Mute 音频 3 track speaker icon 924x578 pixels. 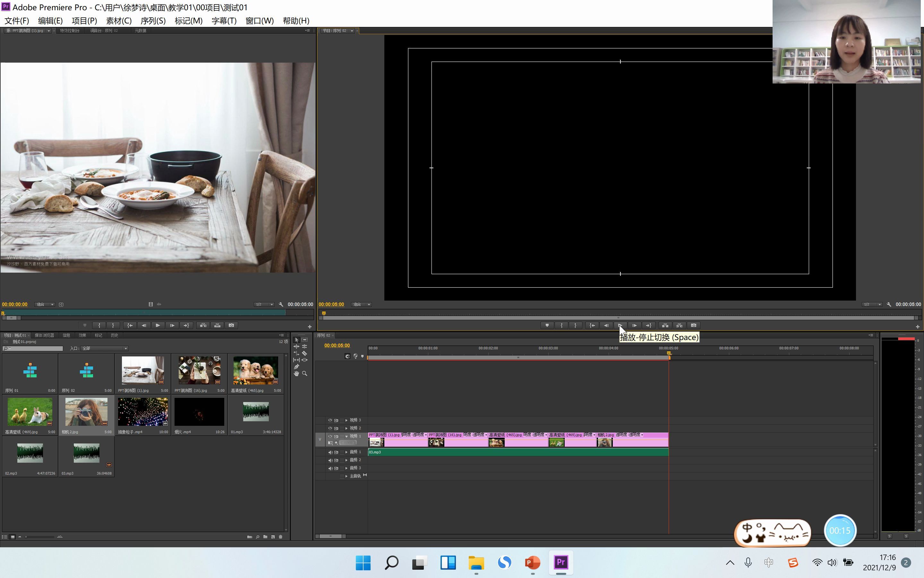(x=330, y=469)
